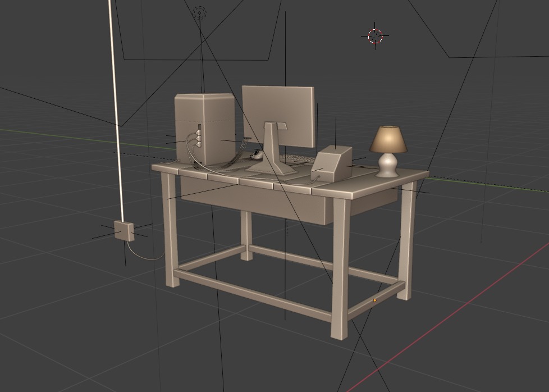Select the white lamp base
549x392 pixels.
[388, 165]
